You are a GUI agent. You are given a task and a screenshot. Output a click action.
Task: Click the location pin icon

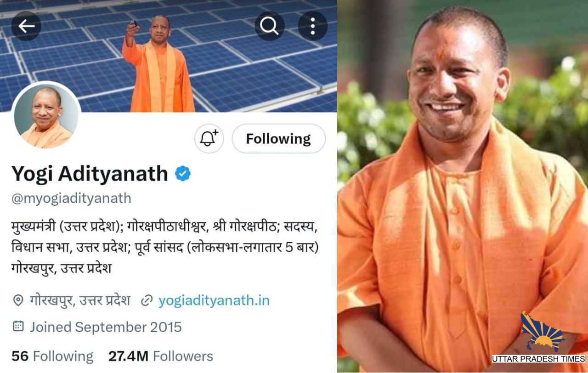[18, 301]
